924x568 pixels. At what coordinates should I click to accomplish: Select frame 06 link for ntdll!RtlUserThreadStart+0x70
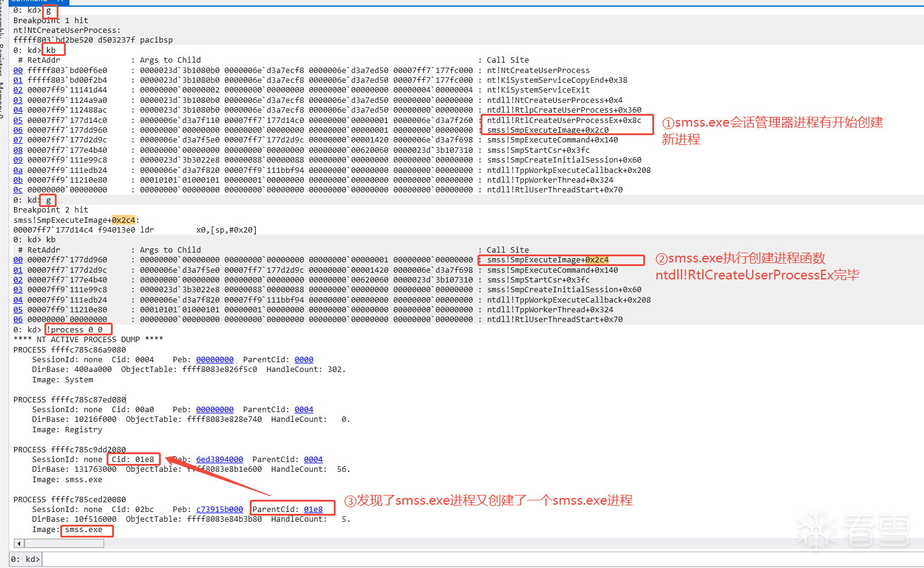click(x=18, y=320)
